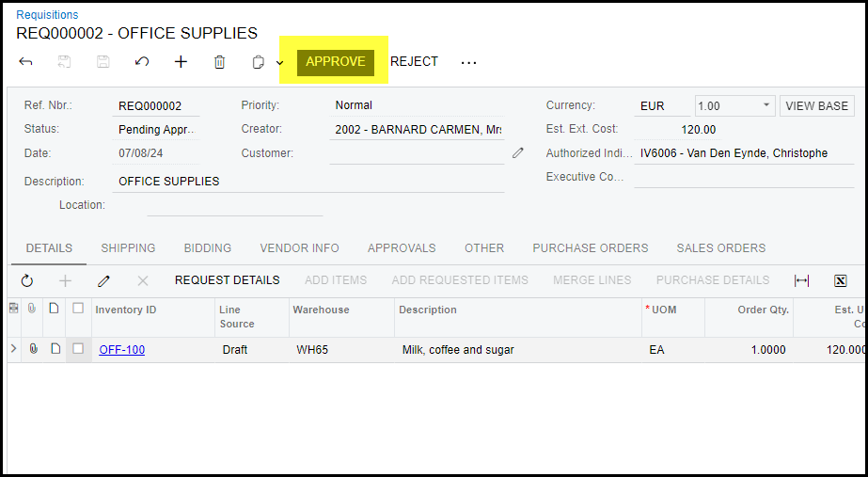Refresh the details grid
868x477 pixels.
[26, 280]
